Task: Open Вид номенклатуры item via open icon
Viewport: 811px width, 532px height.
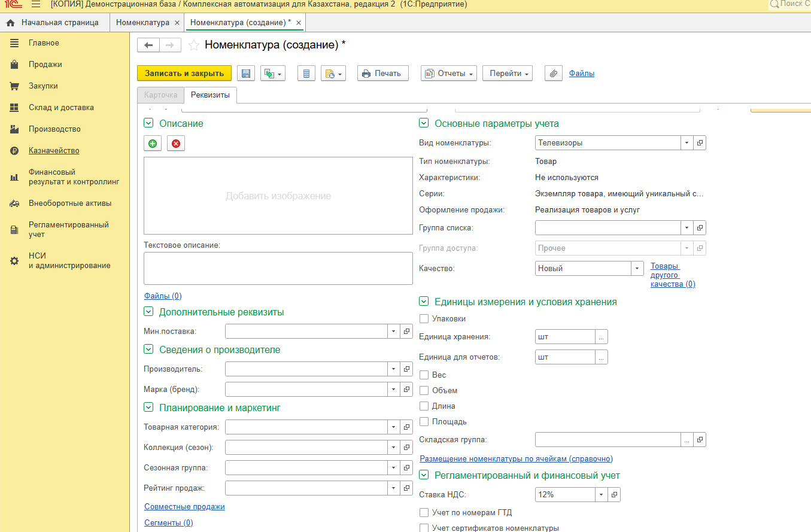Action: coord(700,143)
